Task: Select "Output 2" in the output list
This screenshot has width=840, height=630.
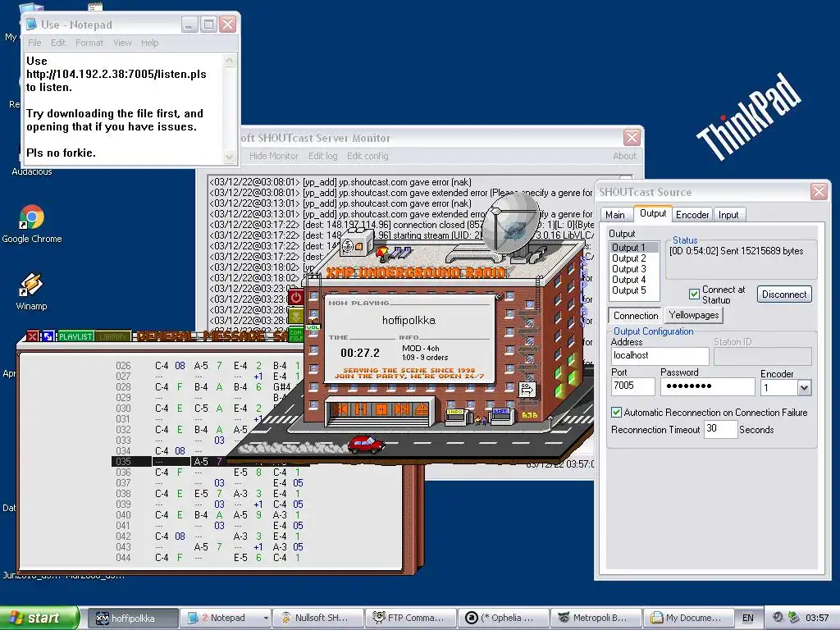Action: tap(634, 258)
